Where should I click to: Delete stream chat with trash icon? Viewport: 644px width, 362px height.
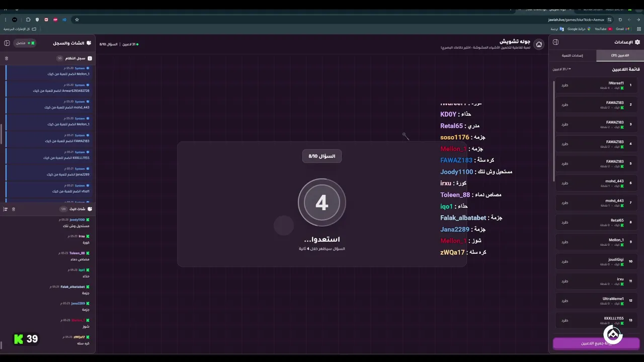click(14, 209)
